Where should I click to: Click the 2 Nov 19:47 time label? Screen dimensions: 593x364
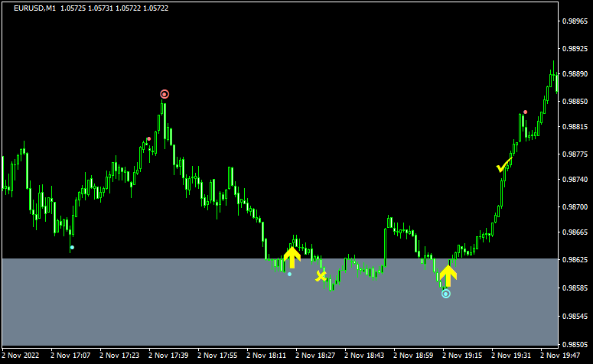click(x=561, y=356)
